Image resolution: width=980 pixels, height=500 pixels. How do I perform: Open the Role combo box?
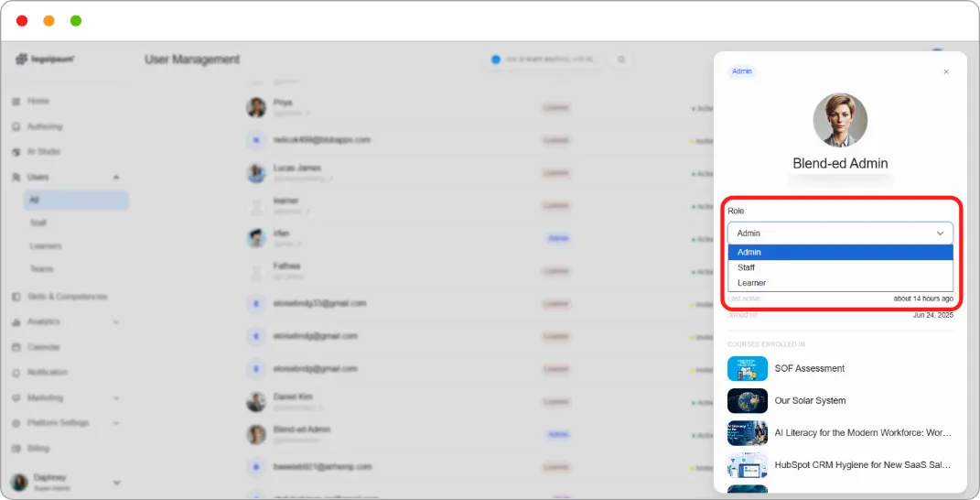[x=840, y=233]
